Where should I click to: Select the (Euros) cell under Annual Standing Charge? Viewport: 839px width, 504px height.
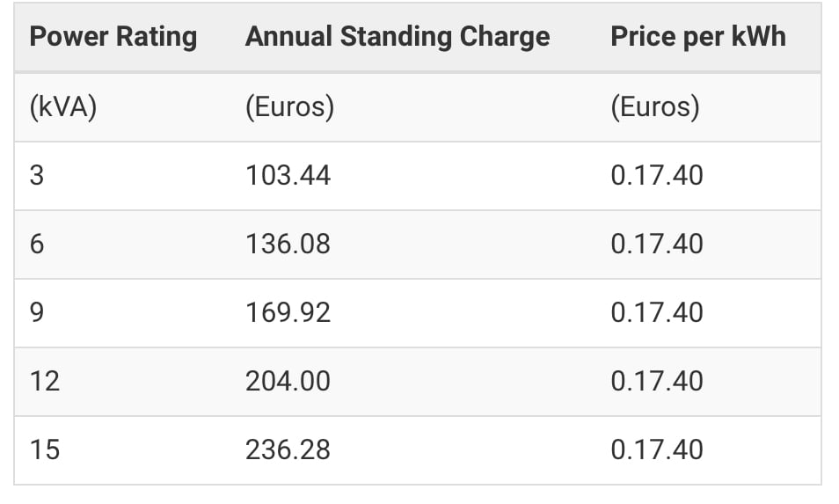pos(289,107)
